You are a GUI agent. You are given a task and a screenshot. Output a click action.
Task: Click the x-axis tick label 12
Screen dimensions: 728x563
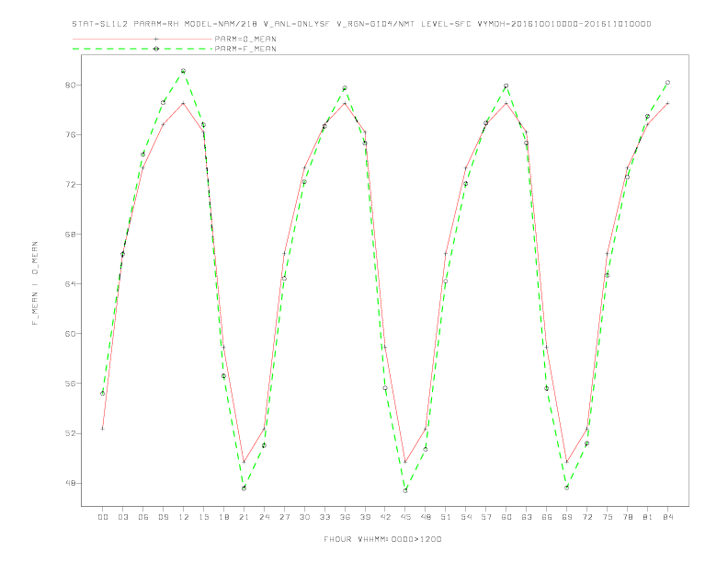tap(184, 517)
